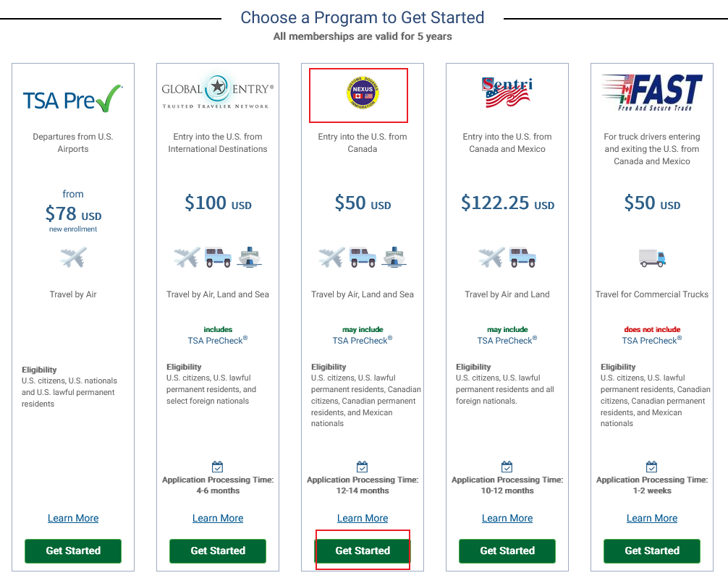This screenshot has width=728, height=578.
Task: Click the jeep icon in SENTRI column
Action: (522, 257)
